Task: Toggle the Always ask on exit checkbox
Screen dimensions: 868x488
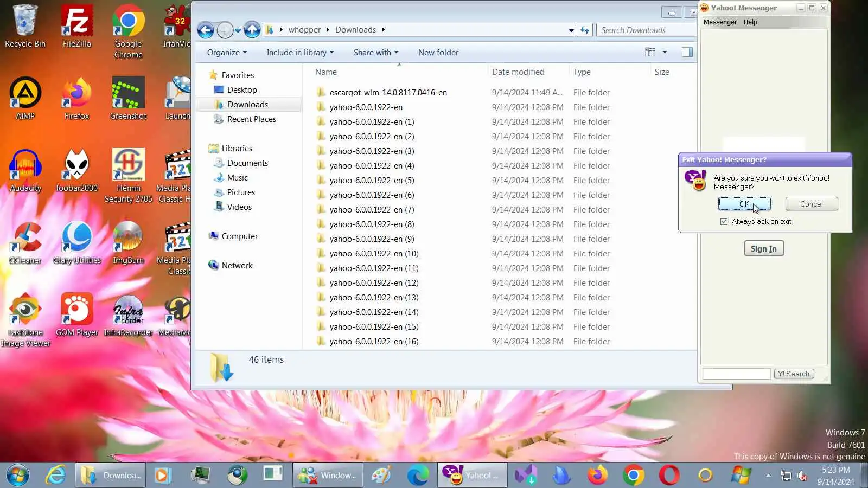Action: [x=724, y=221]
